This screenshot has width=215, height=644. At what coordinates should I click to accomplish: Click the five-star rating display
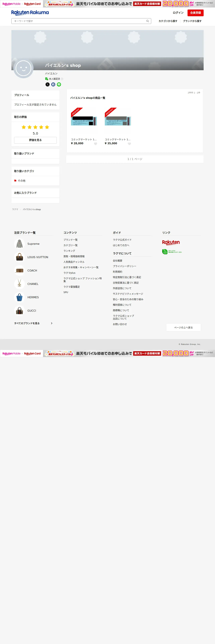(35, 127)
